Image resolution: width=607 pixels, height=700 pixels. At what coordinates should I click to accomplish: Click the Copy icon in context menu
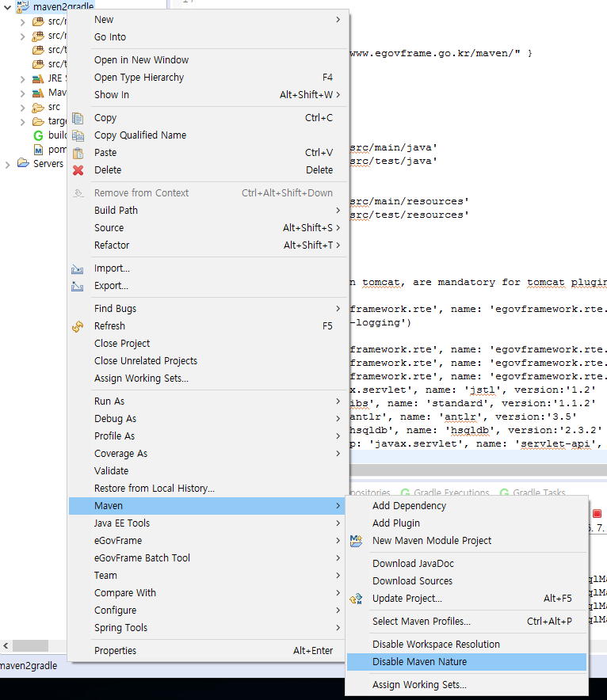coord(78,118)
